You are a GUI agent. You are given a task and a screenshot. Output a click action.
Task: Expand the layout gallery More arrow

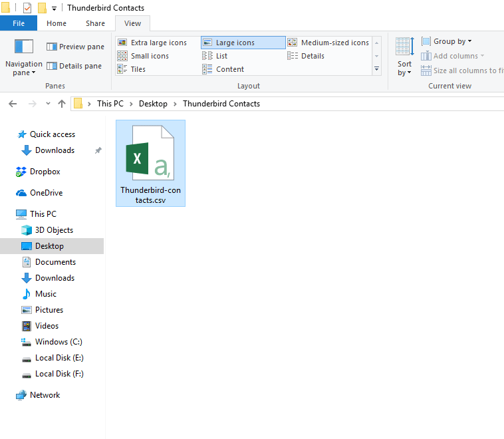[x=377, y=69]
